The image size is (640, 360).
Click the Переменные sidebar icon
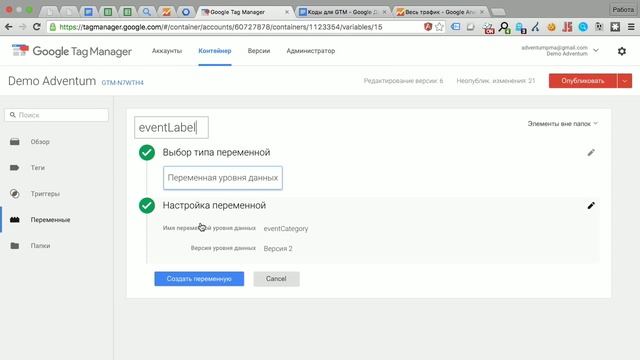pyautogui.click(x=15, y=220)
